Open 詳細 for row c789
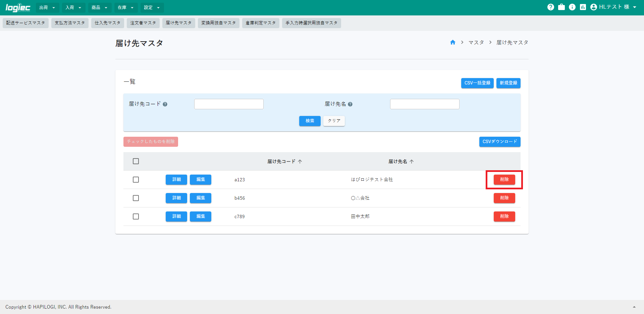The height and width of the screenshot is (314, 644). click(176, 216)
